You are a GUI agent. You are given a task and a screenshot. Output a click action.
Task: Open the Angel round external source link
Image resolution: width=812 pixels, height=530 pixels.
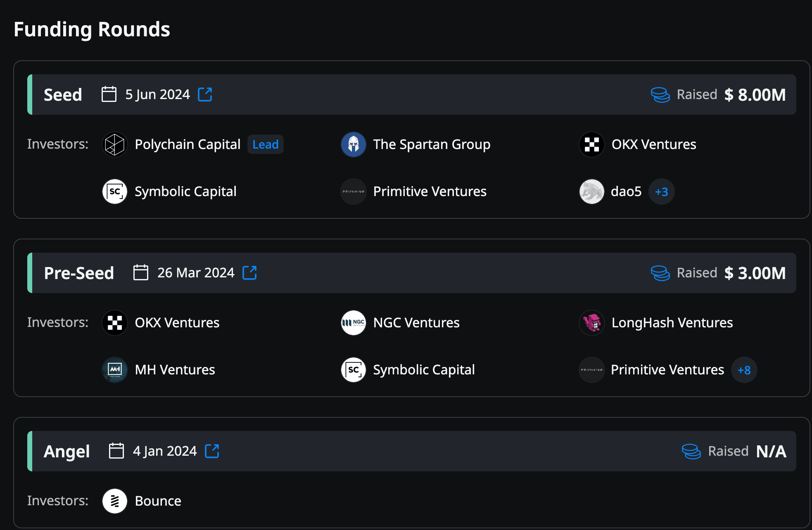click(x=212, y=451)
